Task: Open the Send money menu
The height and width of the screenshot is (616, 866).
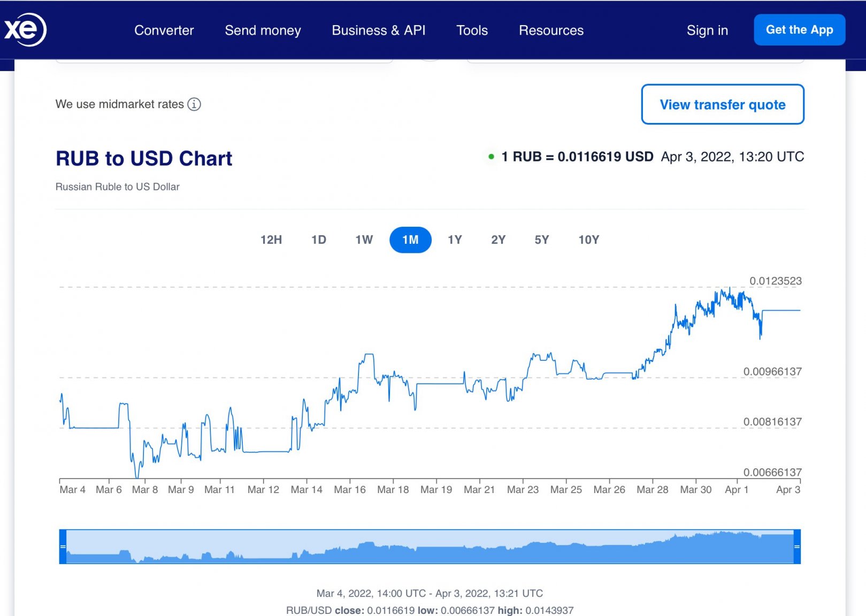Action: point(263,30)
